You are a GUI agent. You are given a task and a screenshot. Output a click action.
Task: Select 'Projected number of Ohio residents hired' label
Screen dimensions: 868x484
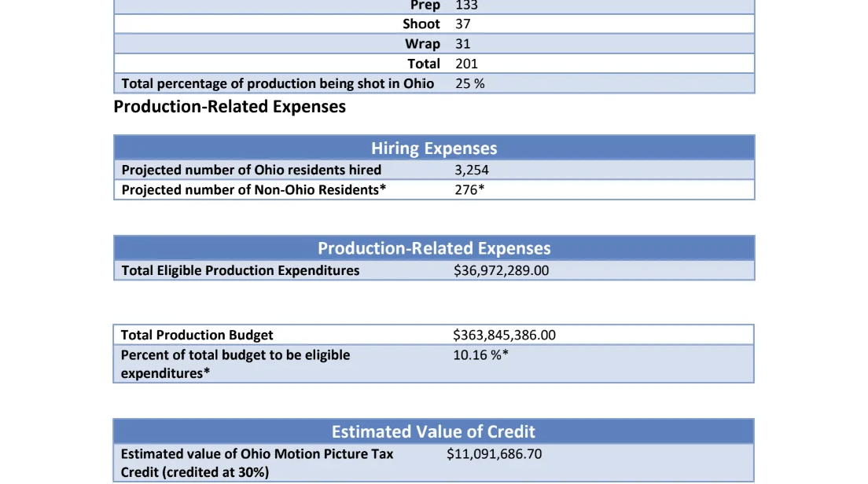(x=252, y=170)
